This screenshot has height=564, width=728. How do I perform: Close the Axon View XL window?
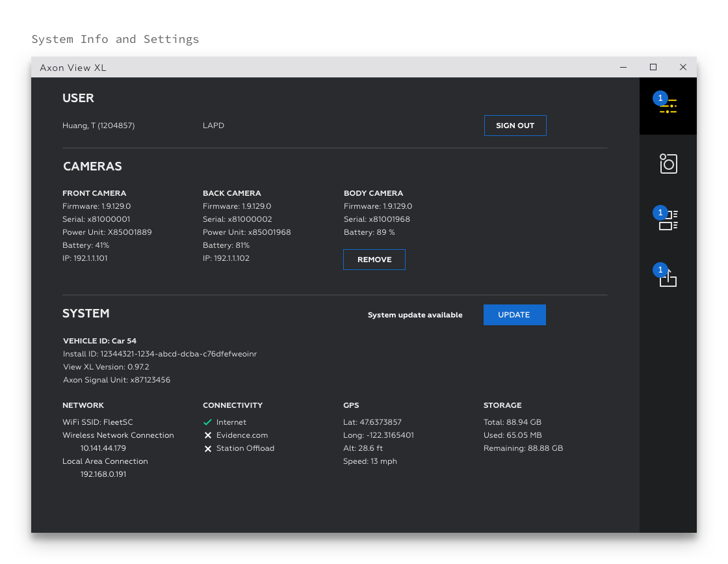[x=683, y=67]
